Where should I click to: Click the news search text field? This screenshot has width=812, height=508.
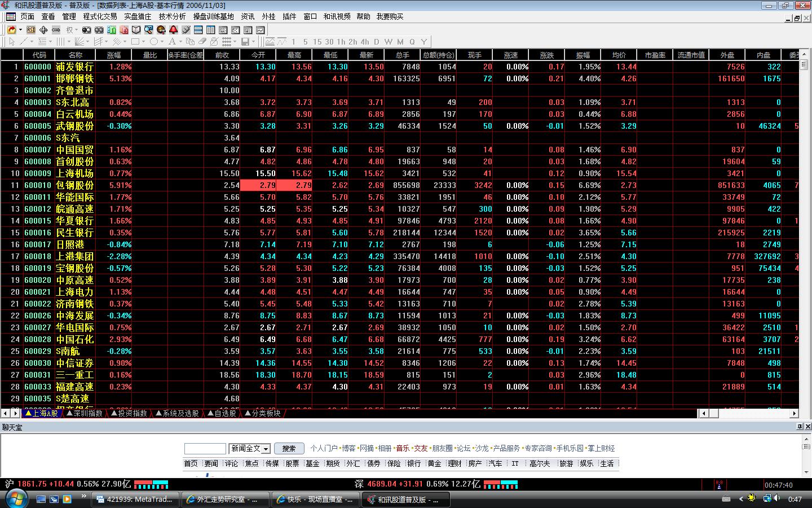tap(205, 449)
